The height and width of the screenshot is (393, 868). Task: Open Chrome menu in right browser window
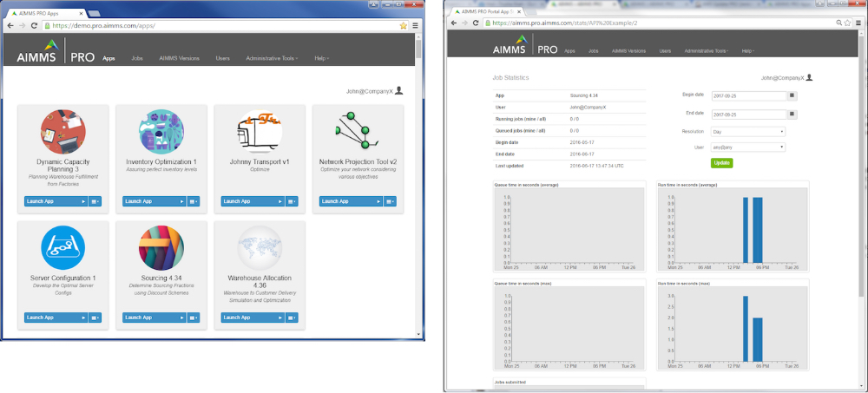tap(858, 23)
